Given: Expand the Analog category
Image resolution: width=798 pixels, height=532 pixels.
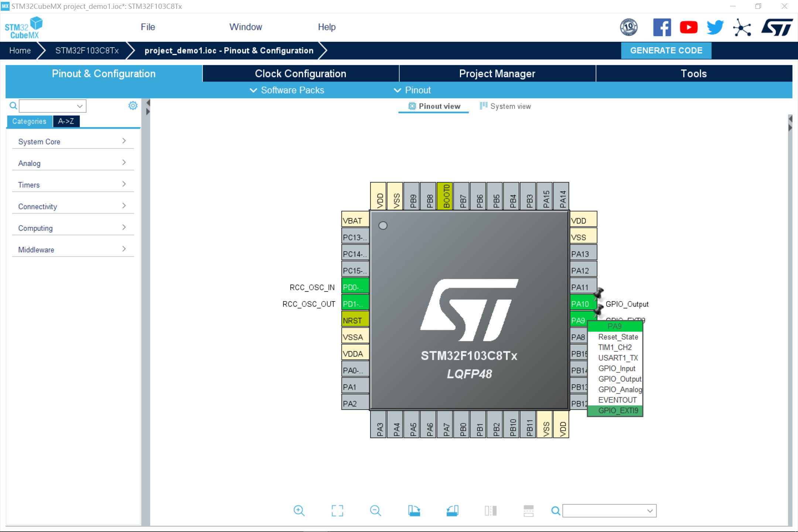Looking at the screenshot, I should (x=73, y=163).
